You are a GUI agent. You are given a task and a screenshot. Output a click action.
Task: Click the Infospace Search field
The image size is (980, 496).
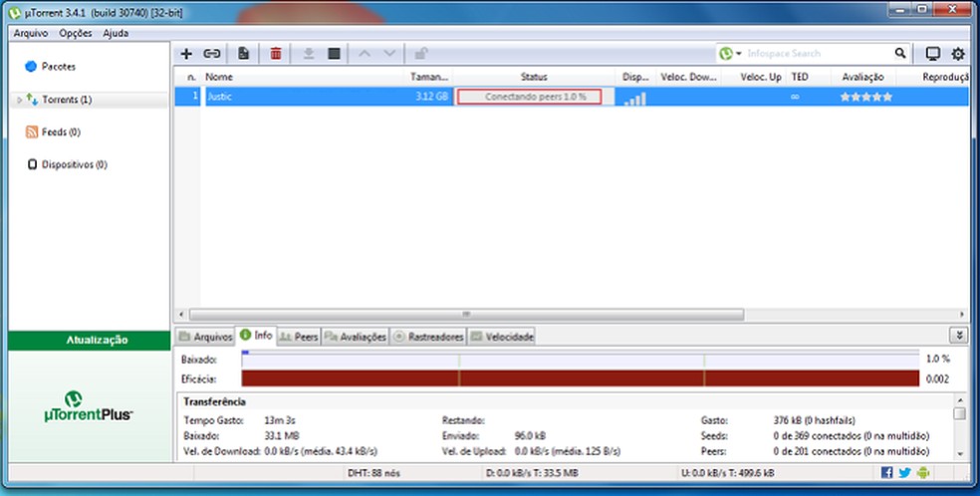click(819, 54)
